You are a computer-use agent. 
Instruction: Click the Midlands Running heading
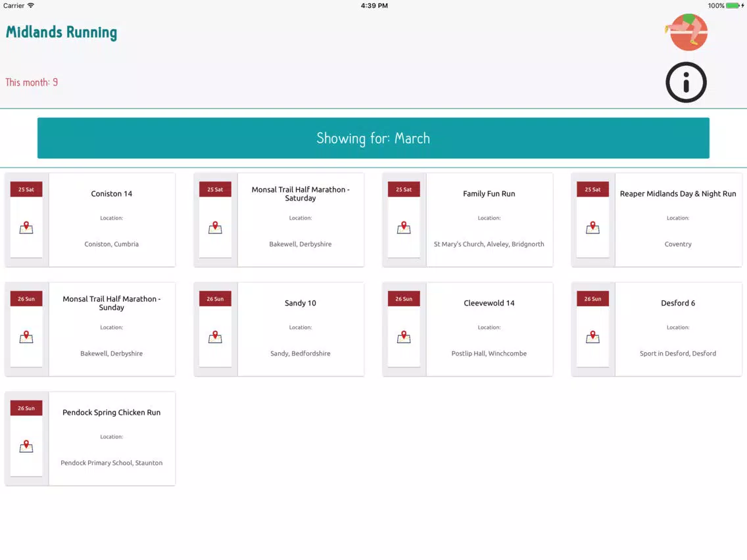61,32
